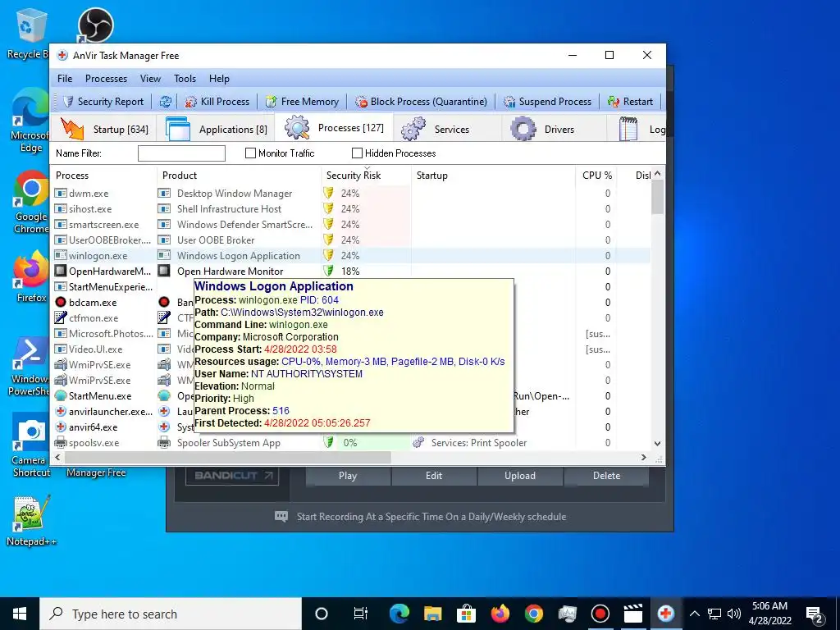
Task: Enable the Monitor Traffic checkbox
Action: 250,153
